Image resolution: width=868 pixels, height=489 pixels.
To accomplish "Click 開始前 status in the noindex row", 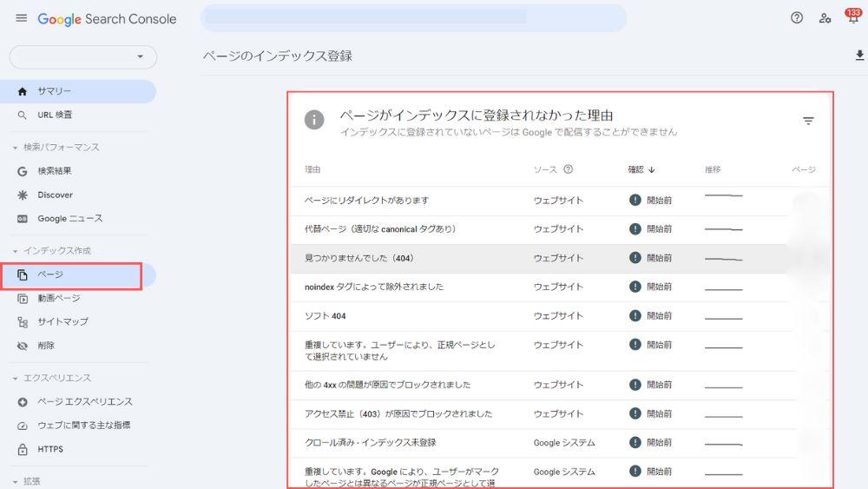I will 660,287.
